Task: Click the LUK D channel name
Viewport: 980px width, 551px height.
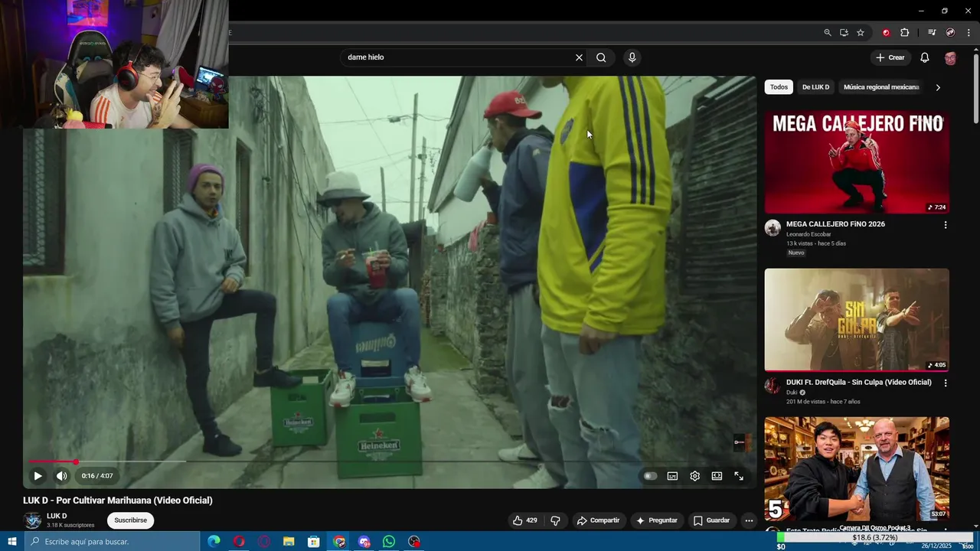Action: pyautogui.click(x=57, y=516)
